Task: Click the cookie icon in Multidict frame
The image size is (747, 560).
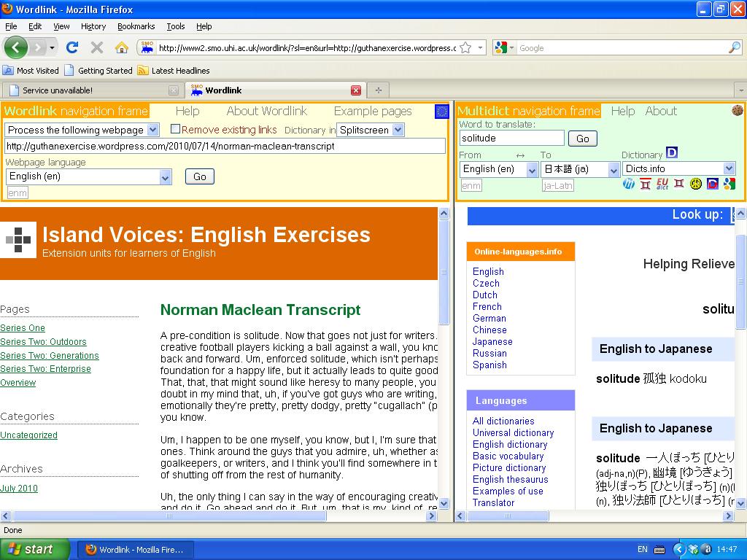Action: [737, 111]
